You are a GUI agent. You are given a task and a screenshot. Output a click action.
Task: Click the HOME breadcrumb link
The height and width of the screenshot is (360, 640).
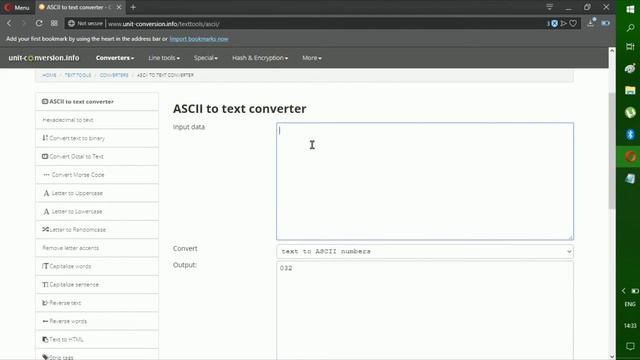(x=49, y=75)
